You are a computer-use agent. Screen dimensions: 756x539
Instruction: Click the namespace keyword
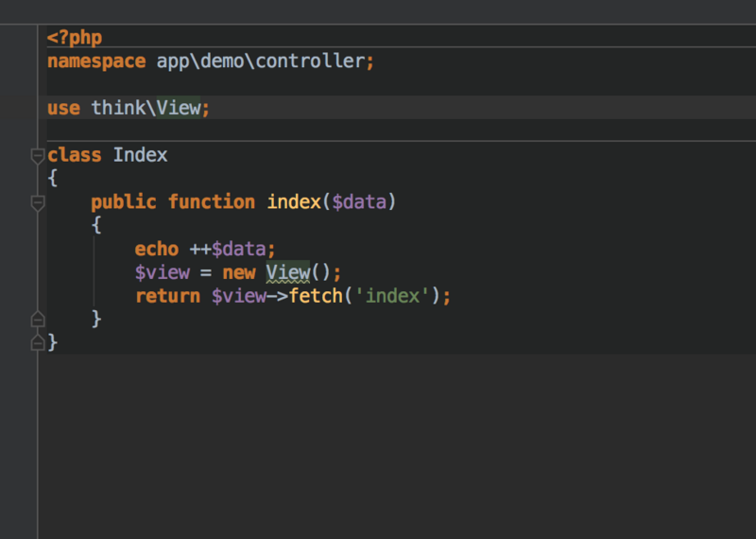click(x=96, y=61)
